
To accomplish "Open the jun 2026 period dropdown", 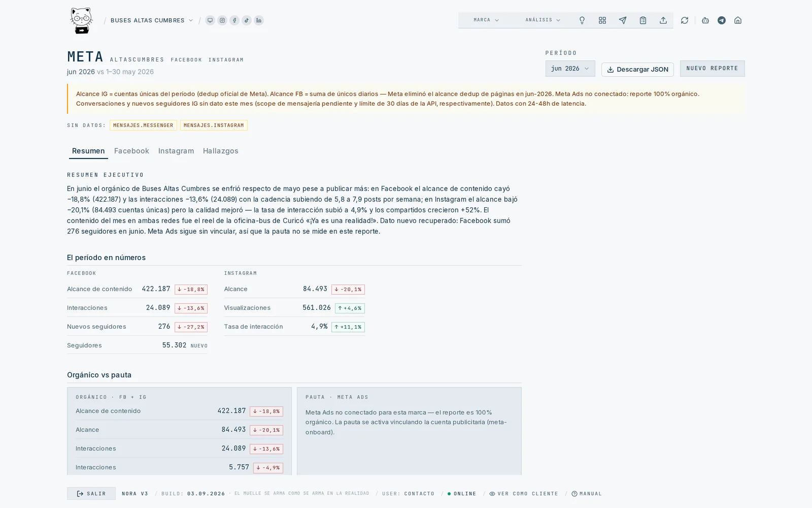I will [570, 69].
